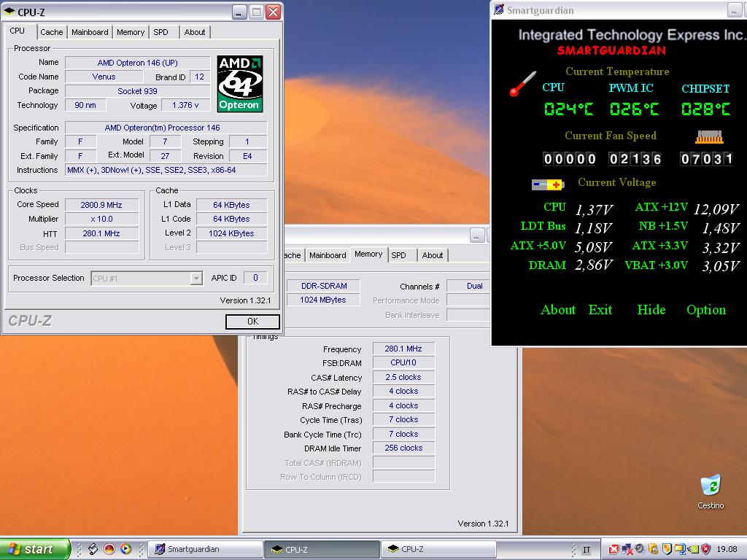
Task: Select Memory tab in back CPU-Z window
Action: coord(368,254)
